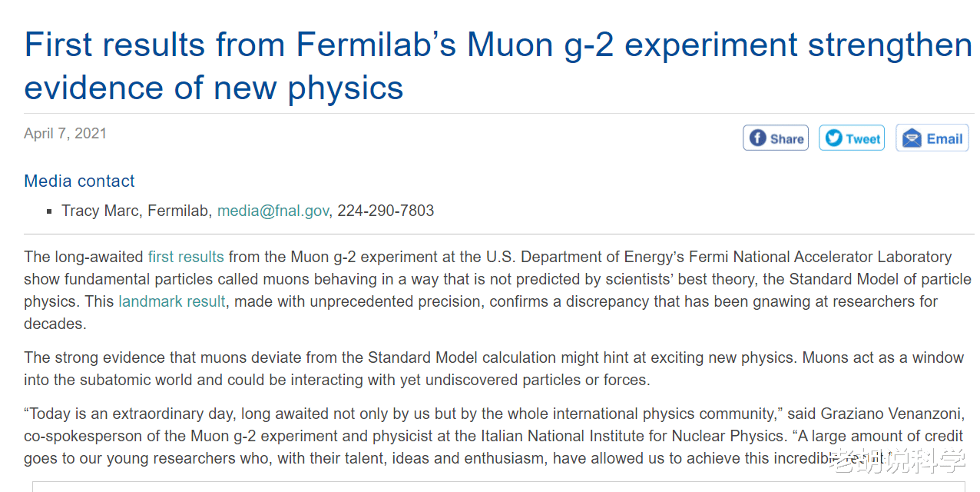This screenshot has height=492, width=980.
Task: Click the Facebook logo in Share button
Action: 757,138
